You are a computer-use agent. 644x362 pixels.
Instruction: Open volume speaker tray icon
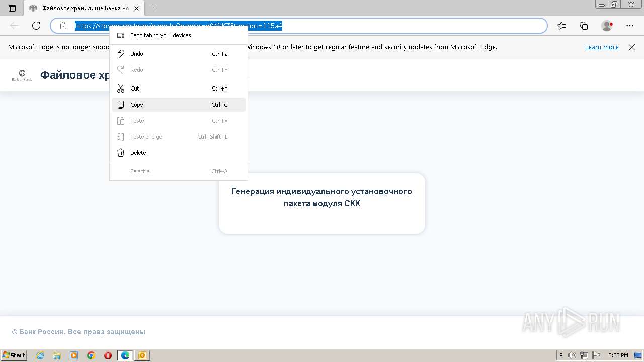(573, 355)
